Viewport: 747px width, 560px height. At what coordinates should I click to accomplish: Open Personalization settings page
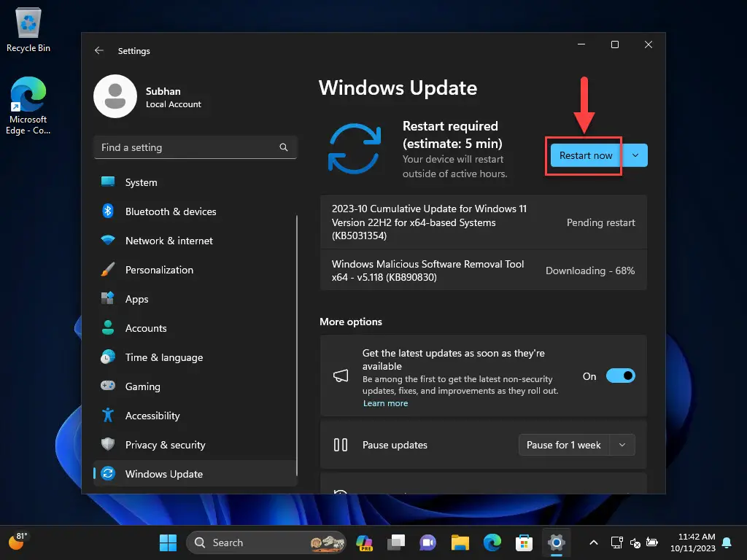click(196, 270)
